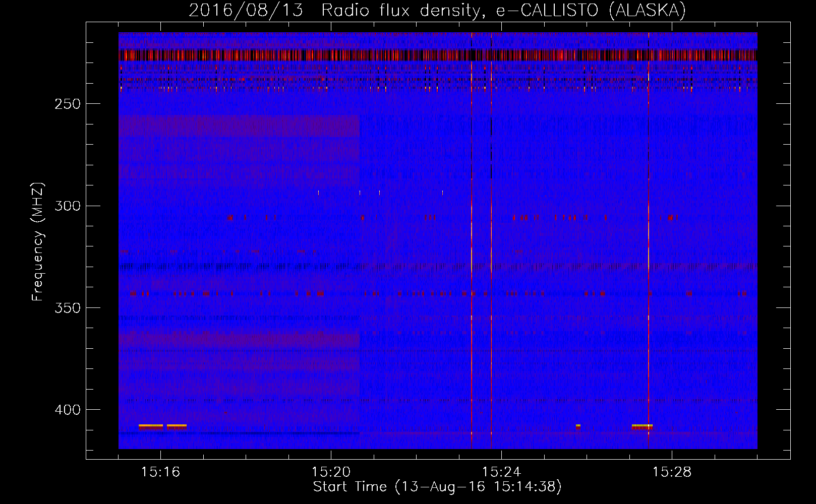Image resolution: width=816 pixels, height=504 pixels.
Task: Click the plot title 'Radio flux density, e-CALLISTO (ALASKA)'
Action: [x=503, y=10]
